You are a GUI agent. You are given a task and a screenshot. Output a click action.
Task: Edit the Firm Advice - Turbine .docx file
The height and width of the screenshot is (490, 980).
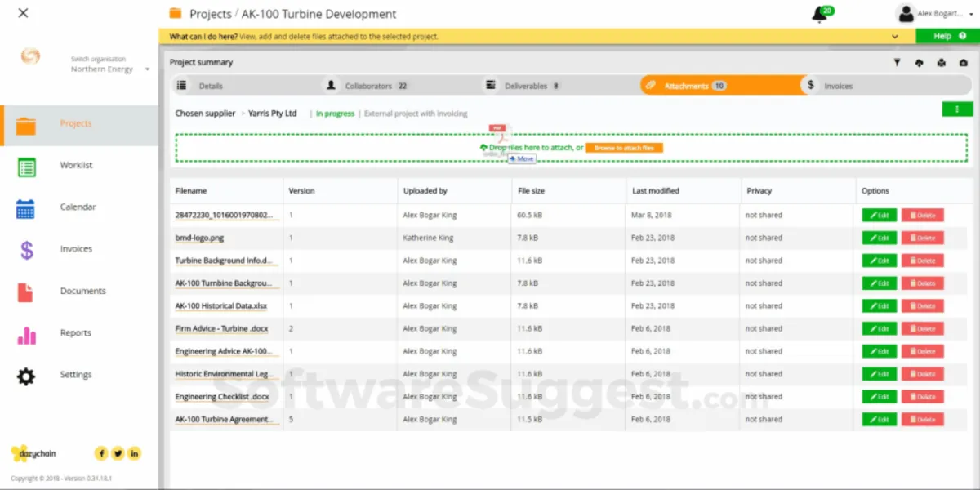(x=879, y=328)
